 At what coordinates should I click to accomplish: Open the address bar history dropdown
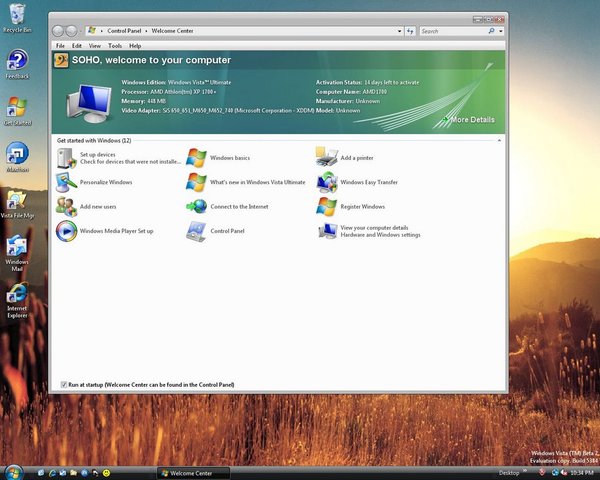(399, 31)
